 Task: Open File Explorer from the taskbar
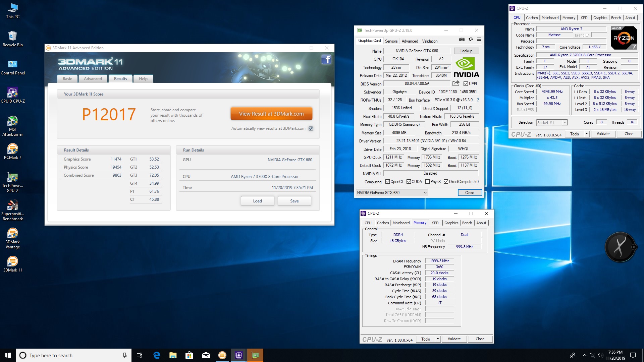pyautogui.click(x=173, y=355)
